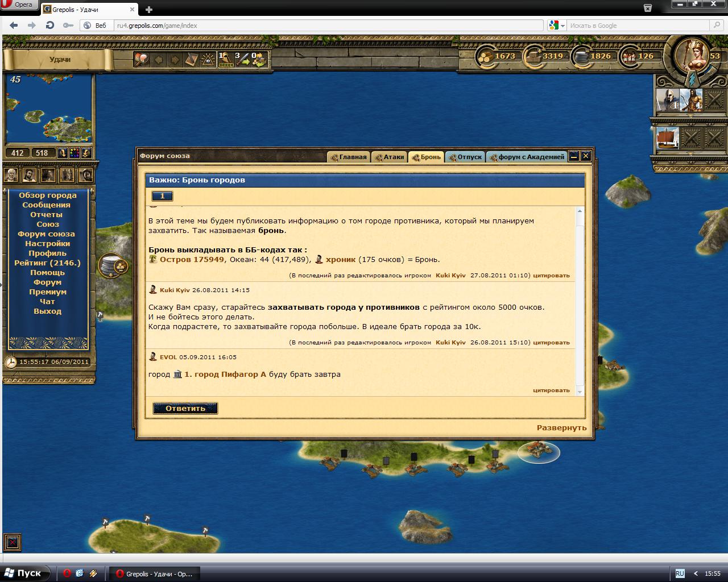Screen dimensions: 728x582
Task: Open the third advisor portrait
Action: (x=48, y=174)
